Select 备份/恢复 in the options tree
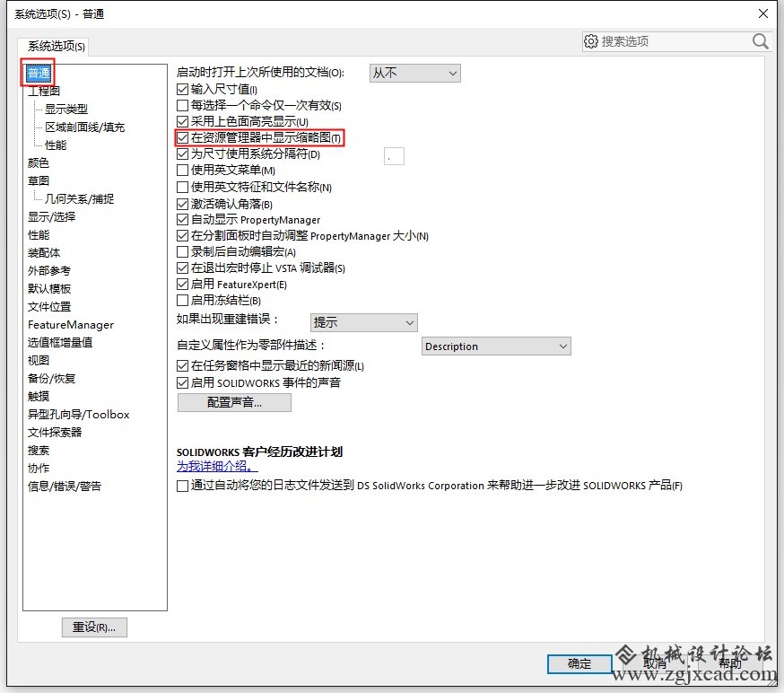This screenshot has width=784, height=693. (51, 379)
